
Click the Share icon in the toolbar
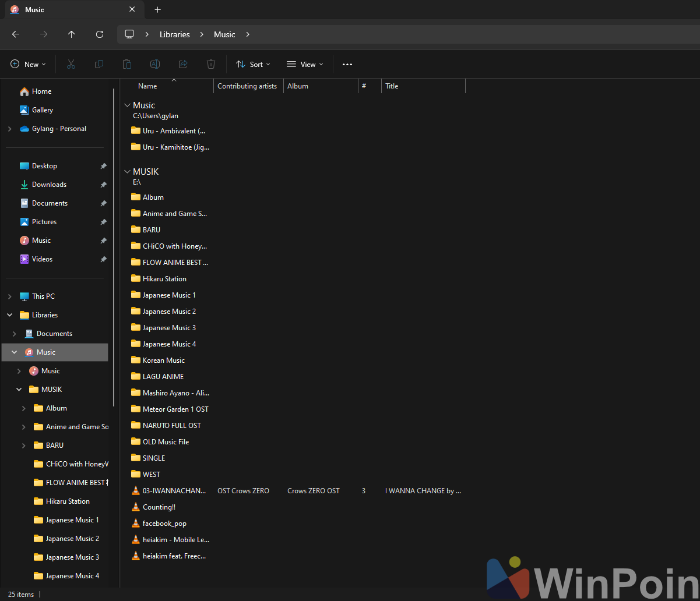tap(182, 64)
